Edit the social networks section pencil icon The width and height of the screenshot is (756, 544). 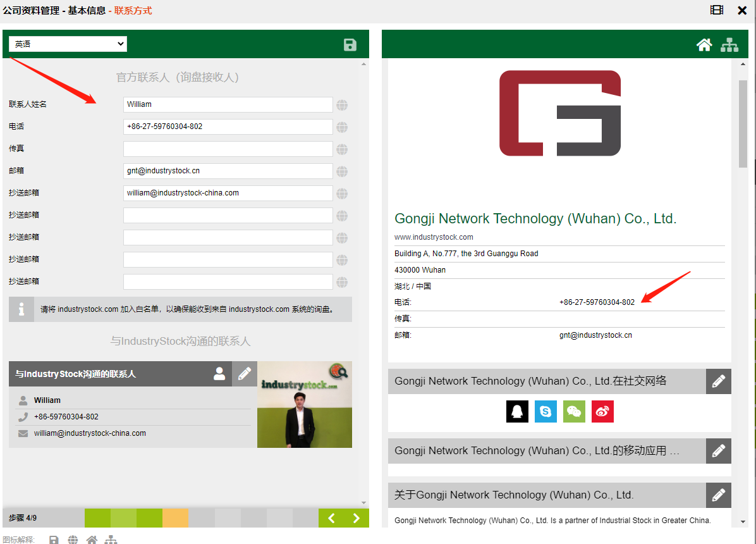719,381
